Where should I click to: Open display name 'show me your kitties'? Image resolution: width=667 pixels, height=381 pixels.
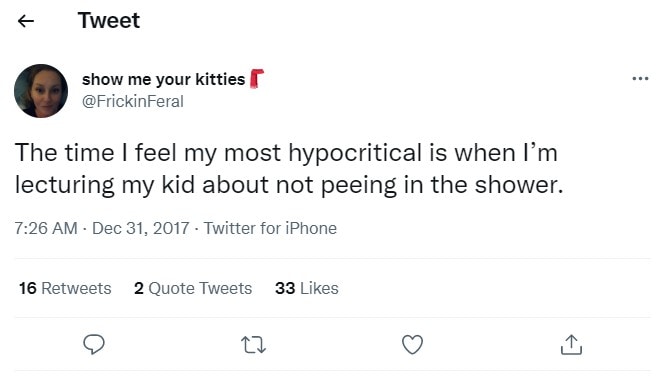click(x=163, y=79)
